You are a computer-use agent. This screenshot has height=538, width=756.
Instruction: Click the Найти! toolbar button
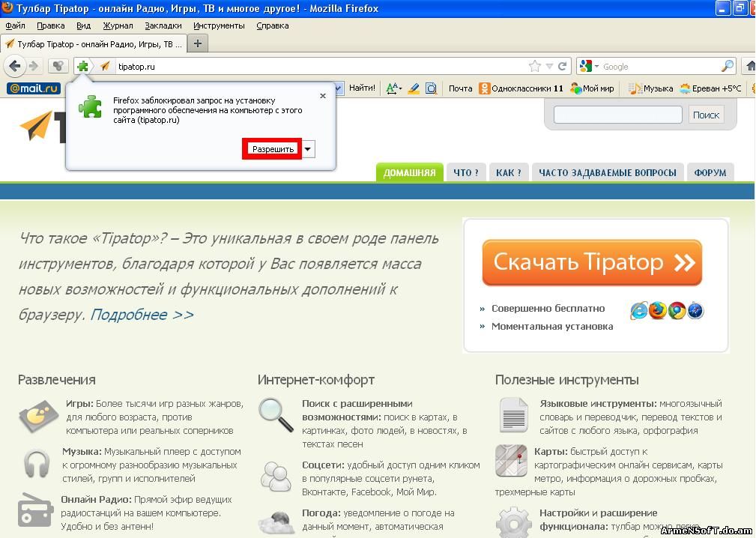[x=362, y=88]
